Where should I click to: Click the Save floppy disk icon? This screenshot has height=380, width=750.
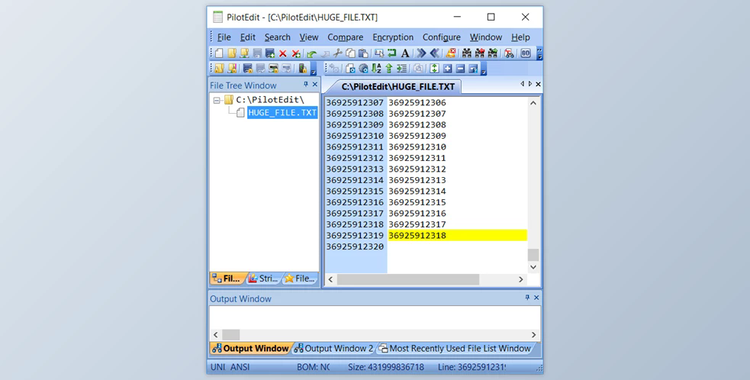(257, 53)
